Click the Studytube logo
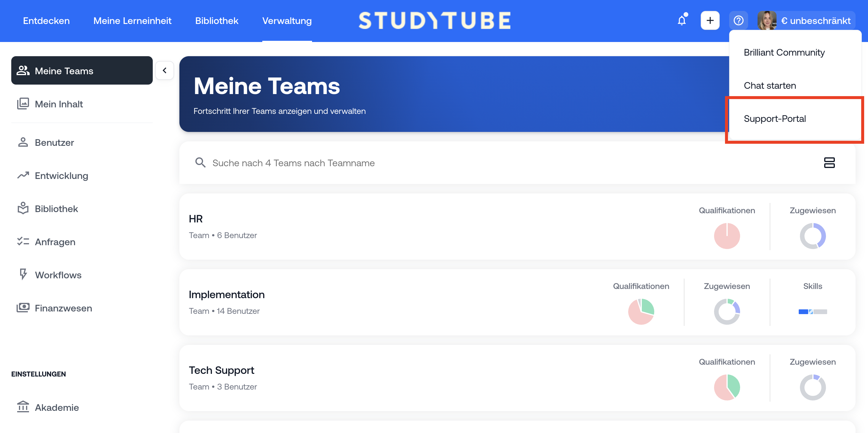Viewport: 868px width, 433px height. coord(435,20)
